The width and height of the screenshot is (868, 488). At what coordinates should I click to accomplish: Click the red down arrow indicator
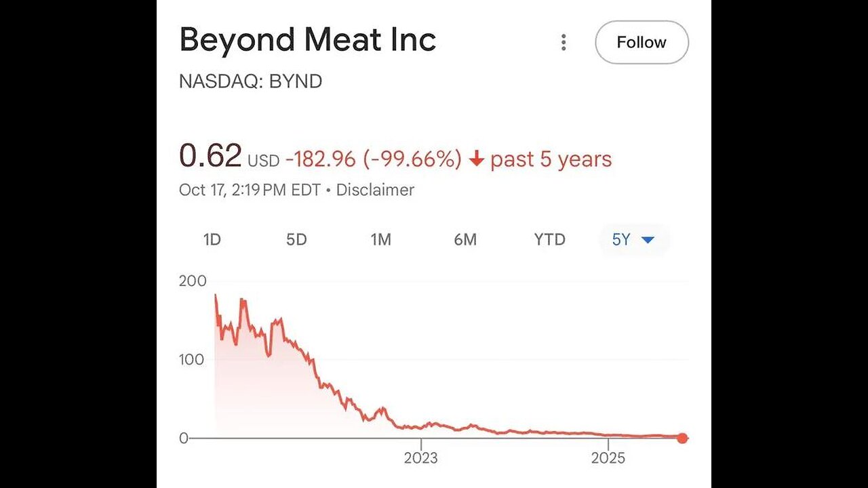[x=476, y=159]
